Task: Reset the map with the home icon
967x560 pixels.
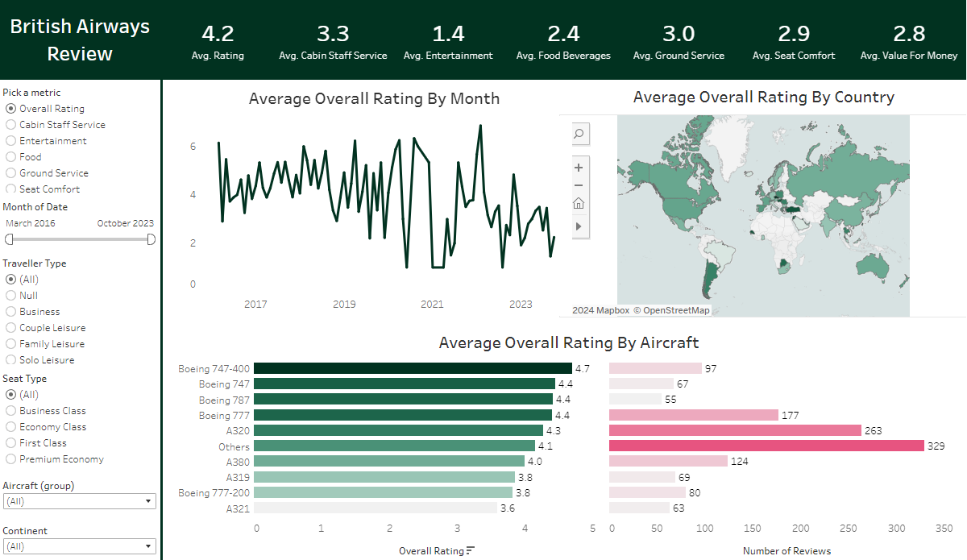Action: 579,203
